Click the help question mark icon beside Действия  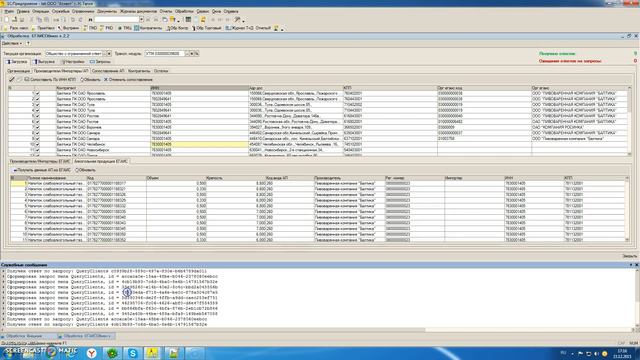[28, 43]
